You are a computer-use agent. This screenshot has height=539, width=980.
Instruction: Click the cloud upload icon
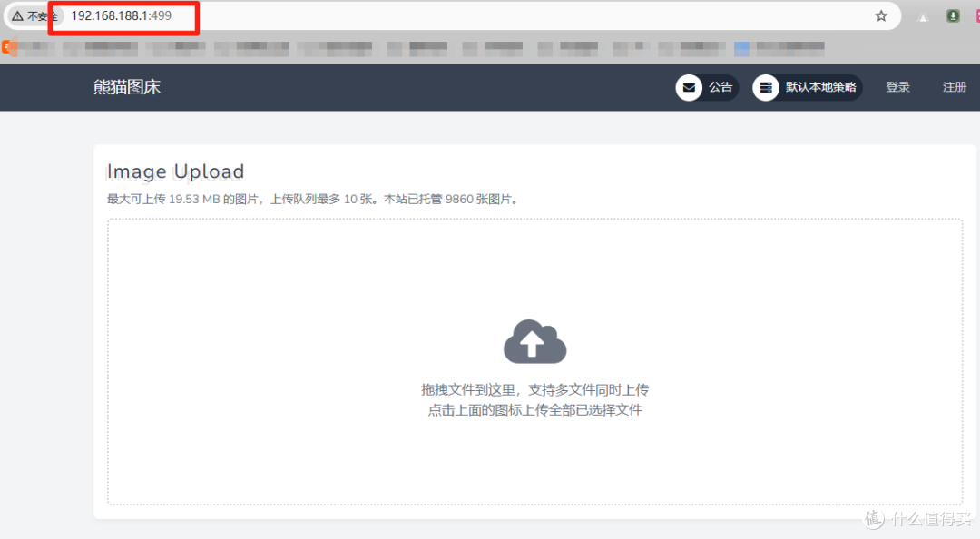535,341
